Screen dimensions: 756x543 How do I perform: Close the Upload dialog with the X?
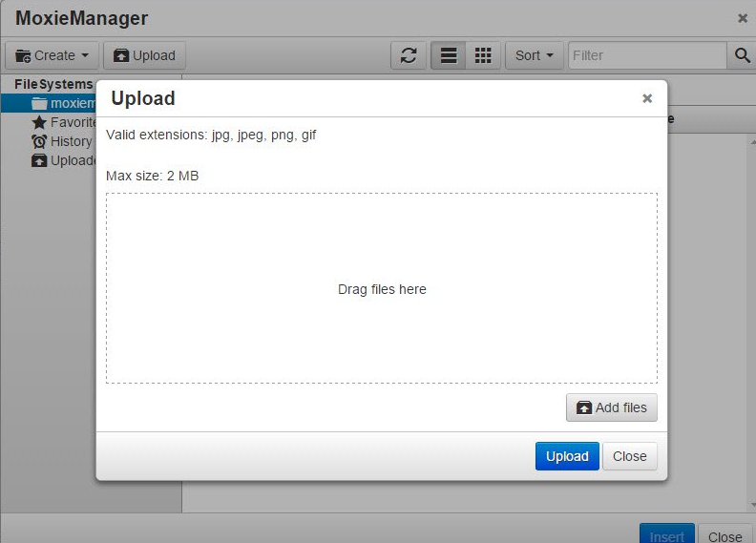(x=647, y=98)
